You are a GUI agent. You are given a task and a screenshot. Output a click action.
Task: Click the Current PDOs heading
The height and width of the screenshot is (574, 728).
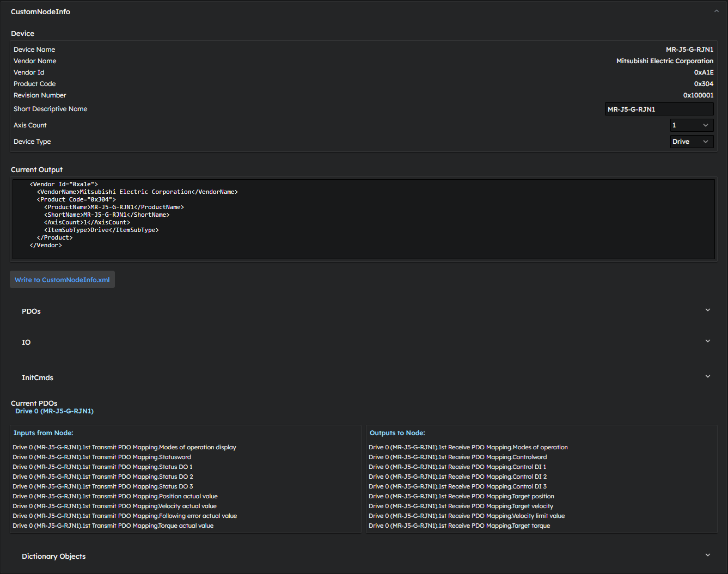[x=34, y=403]
